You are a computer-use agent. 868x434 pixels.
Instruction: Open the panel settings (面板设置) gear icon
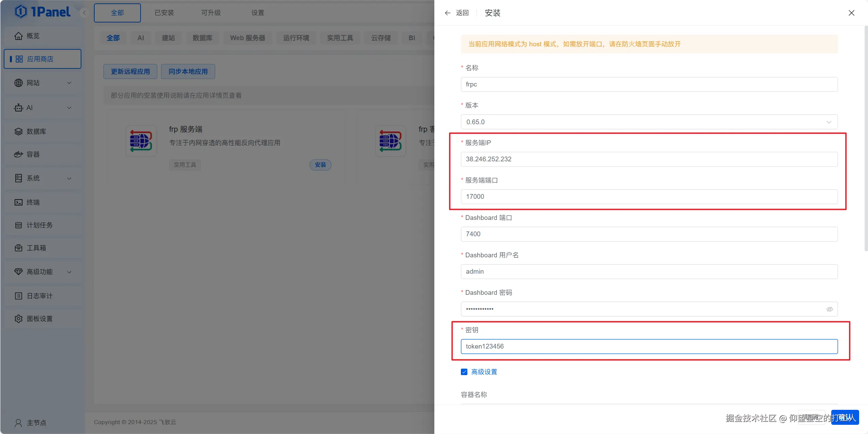pyautogui.click(x=18, y=319)
